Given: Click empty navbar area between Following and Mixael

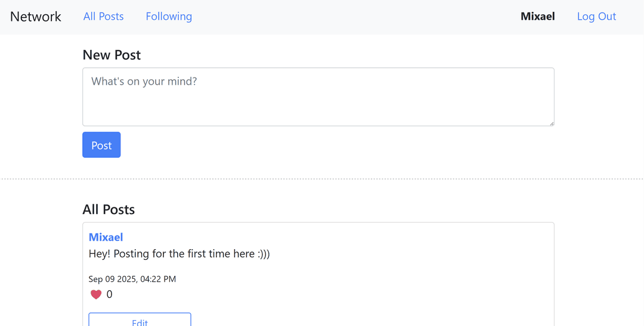Looking at the screenshot, I should pos(358,17).
